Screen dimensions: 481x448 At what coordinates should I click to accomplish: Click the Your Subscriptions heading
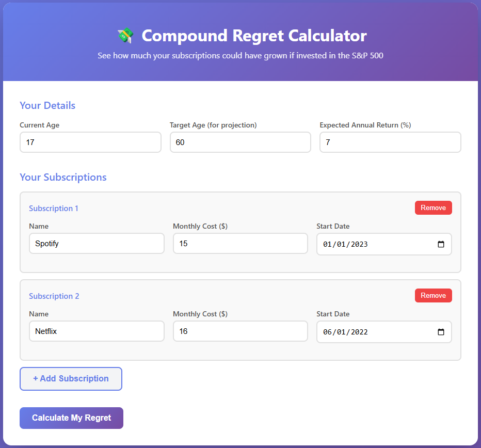click(63, 177)
